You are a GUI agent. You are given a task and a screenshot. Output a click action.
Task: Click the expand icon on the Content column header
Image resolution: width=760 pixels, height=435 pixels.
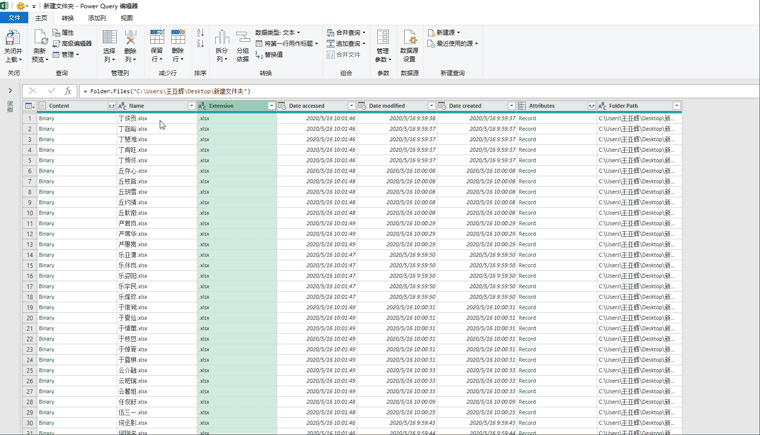pos(111,106)
